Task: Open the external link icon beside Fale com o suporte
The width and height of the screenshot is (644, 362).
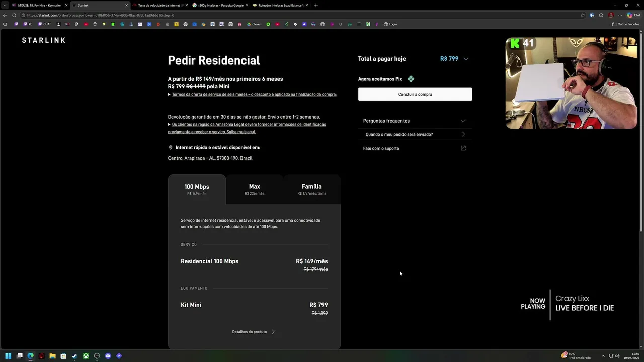Action: click(x=463, y=148)
